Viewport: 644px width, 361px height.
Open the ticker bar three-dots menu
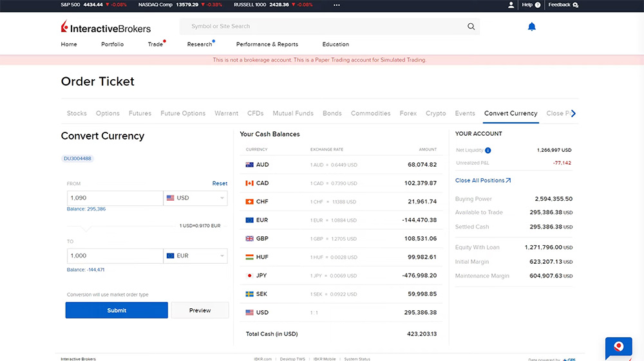tap(336, 5)
